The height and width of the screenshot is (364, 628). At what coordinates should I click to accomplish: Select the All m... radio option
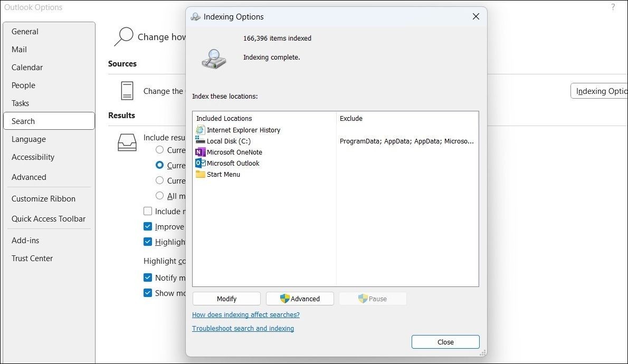[159, 195]
